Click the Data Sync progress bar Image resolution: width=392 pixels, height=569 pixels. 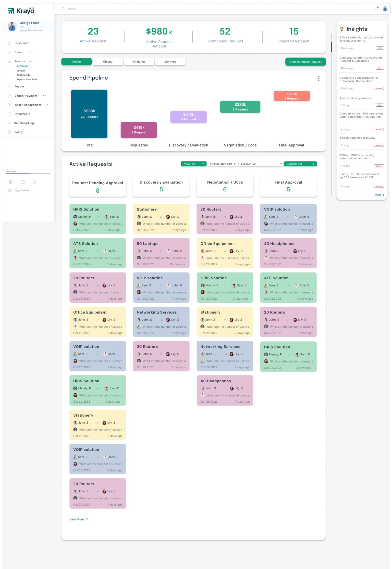[28, 174]
